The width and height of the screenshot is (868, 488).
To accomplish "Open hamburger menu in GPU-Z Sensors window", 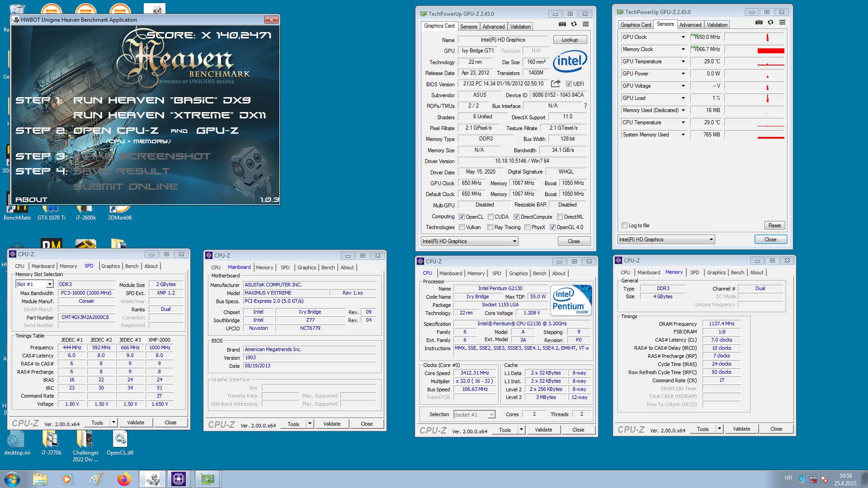I will click(783, 23).
